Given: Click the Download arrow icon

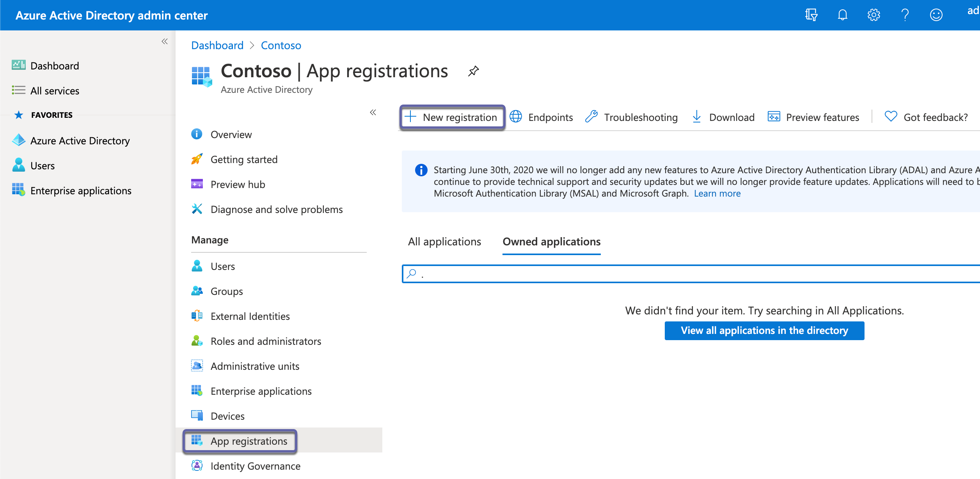Looking at the screenshot, I should pyautogui.click(x=696, y=117).
